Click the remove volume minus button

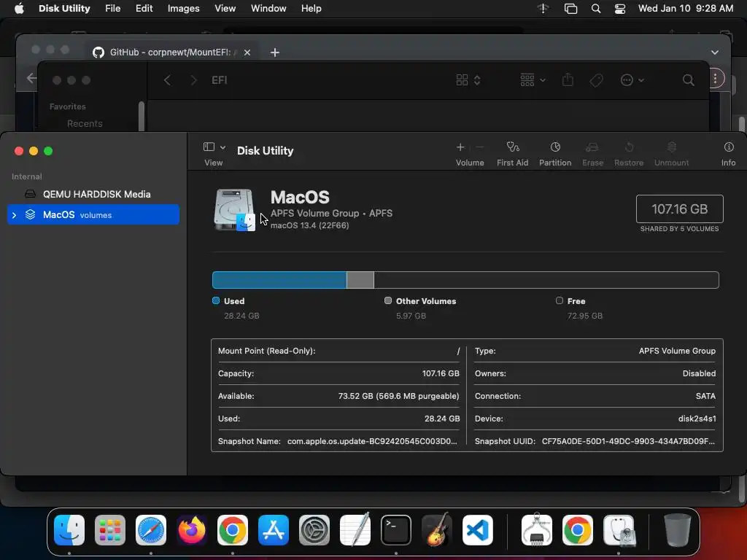(x=480, y=147)
